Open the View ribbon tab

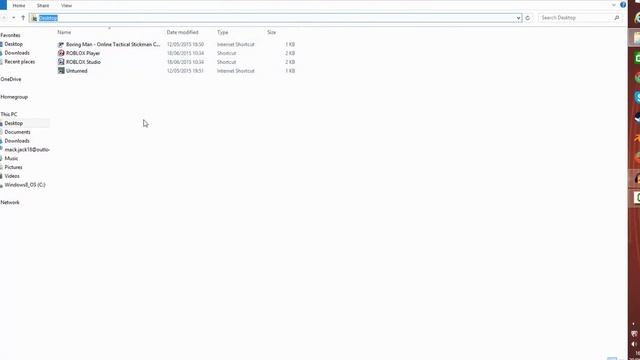(x=66, y=6)
